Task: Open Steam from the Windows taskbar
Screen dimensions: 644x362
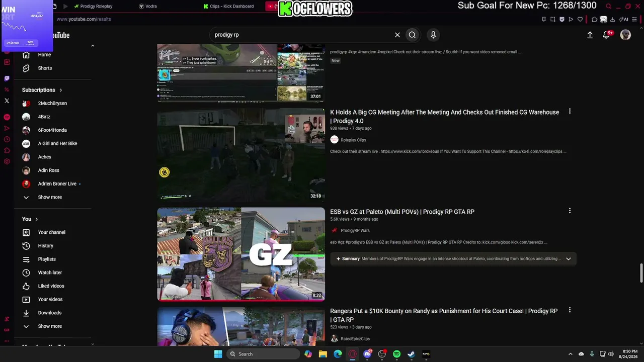Action: 411,354
